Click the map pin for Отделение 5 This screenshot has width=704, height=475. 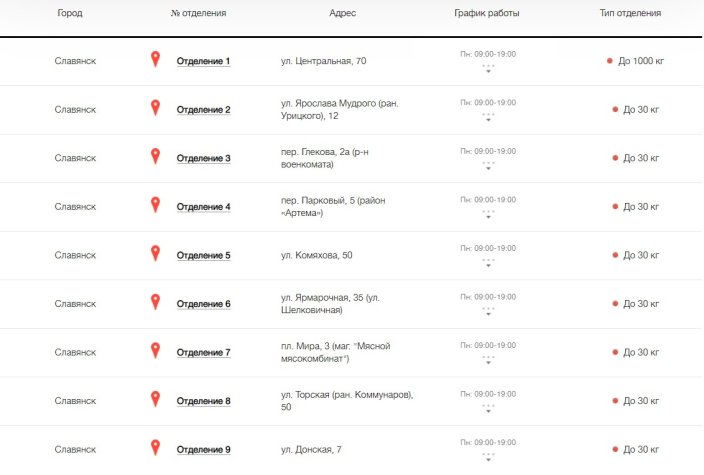(x=155, y=253)
